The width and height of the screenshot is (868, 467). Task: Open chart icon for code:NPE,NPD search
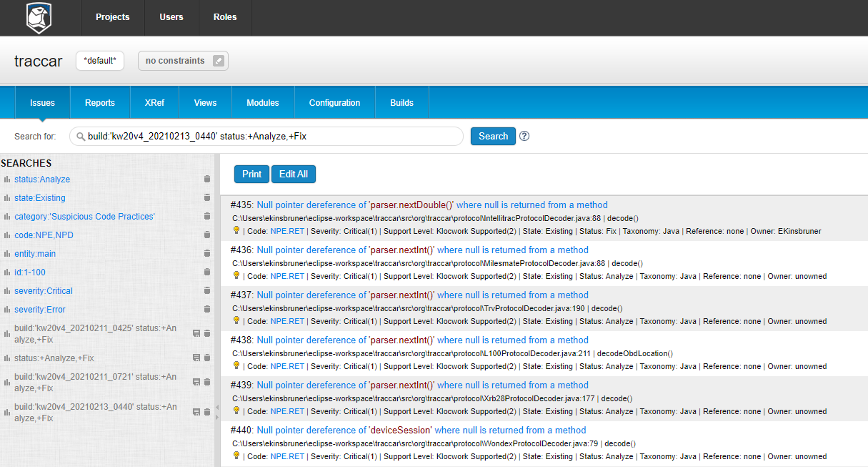tap(7, 235)
